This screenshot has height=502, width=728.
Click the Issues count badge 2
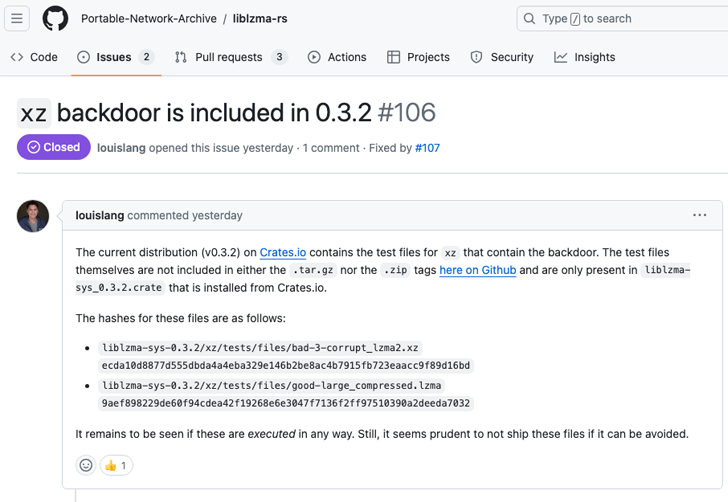[147, 57]
